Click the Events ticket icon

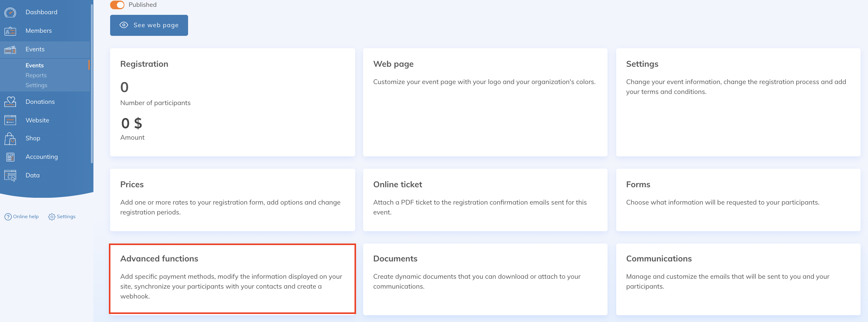[x=10, y=49]
